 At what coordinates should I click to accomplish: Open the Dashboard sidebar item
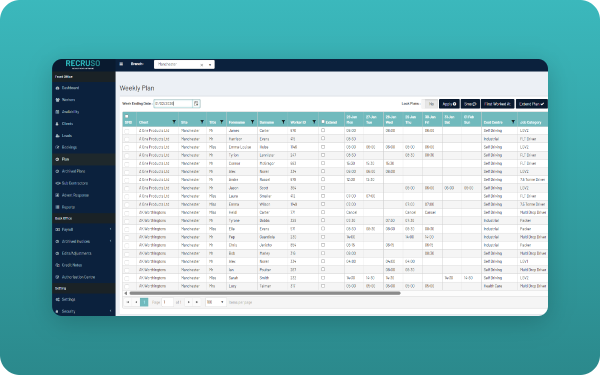(70, 88)
